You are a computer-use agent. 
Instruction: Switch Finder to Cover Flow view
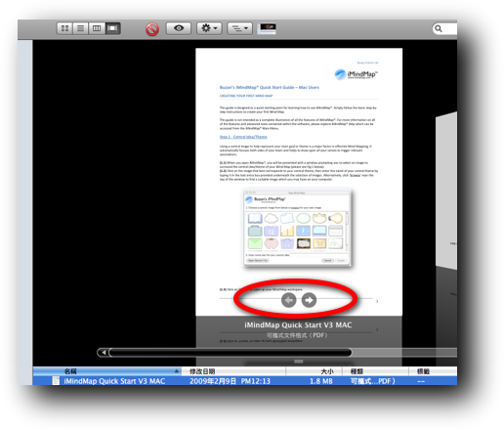point(112,28)
